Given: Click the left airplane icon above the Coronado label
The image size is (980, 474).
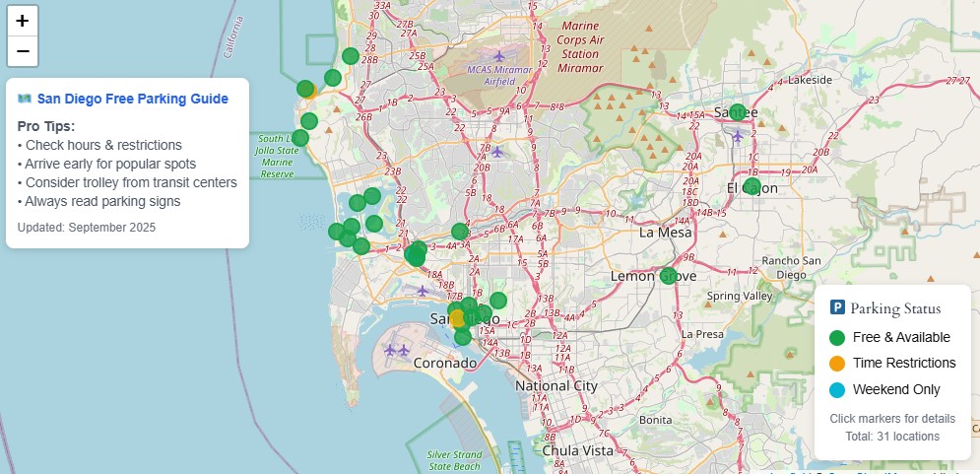Looking at the screenshot, I should [x=391, y=350].
